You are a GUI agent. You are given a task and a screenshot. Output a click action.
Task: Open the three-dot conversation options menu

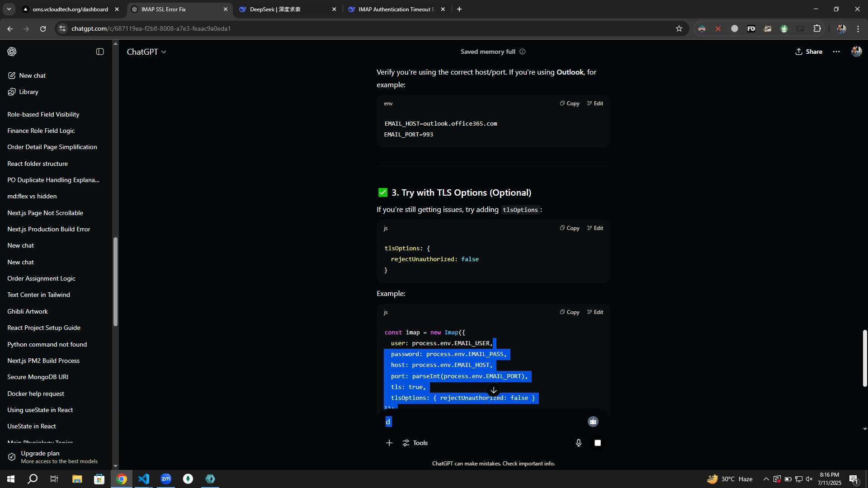point(836,52)
